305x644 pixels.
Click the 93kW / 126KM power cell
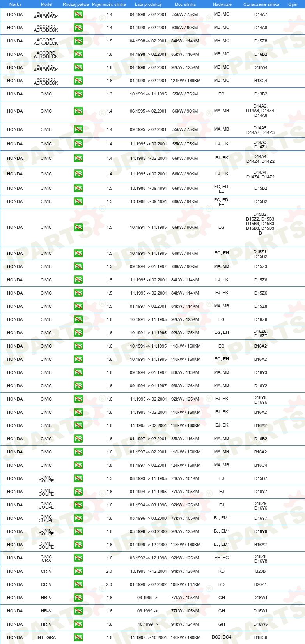185,386
